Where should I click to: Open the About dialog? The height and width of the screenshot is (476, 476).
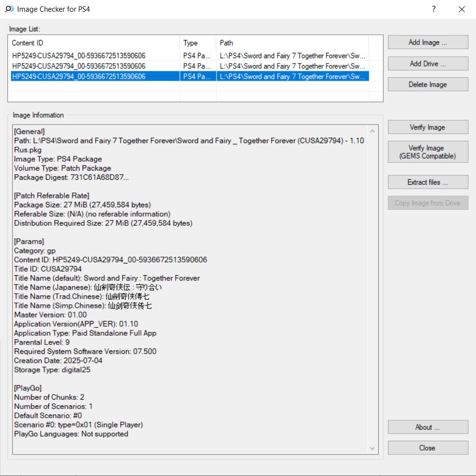pyautogui.click(x=428, y=427)
